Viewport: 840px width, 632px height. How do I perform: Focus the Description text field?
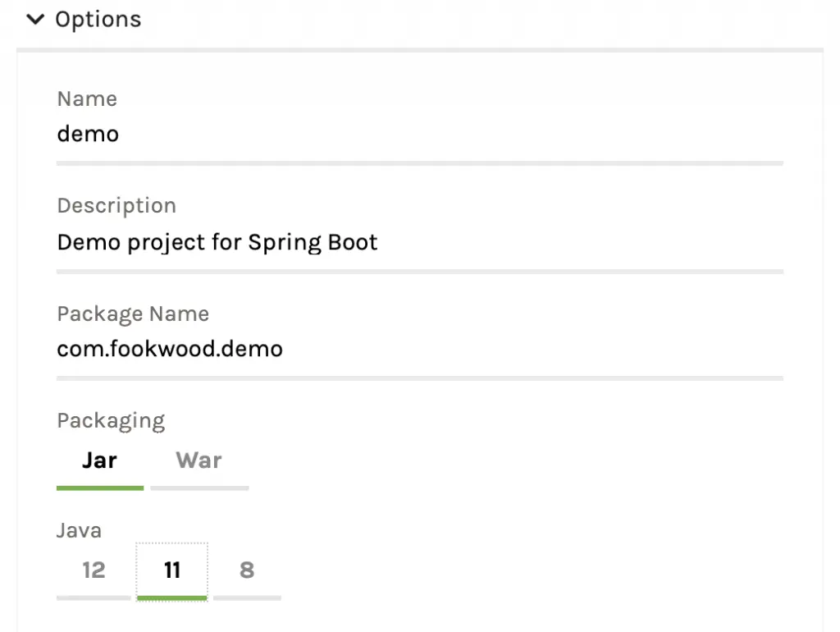(418, 243)
